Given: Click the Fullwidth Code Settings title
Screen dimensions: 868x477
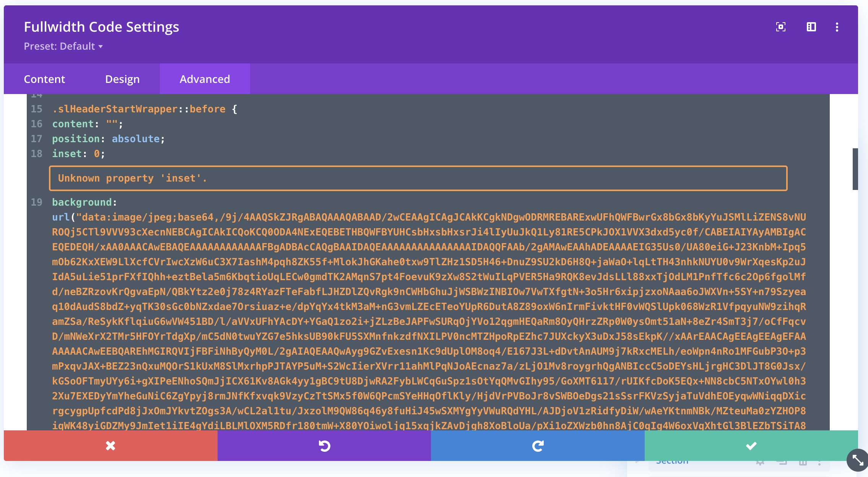Looking at the screenshot, I should point(101,27).
